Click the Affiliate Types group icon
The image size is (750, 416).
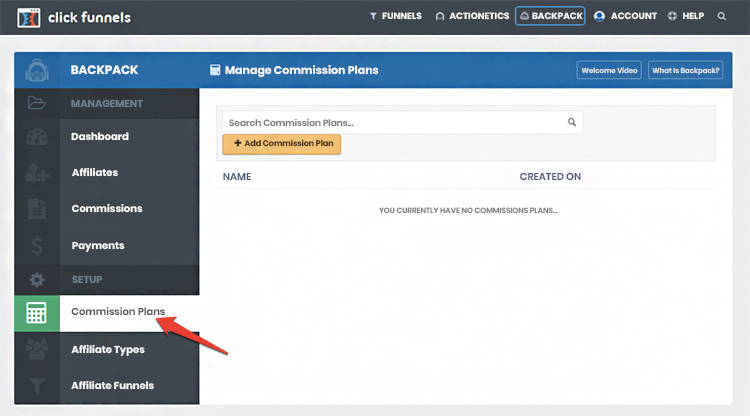(x=37, y=349)
